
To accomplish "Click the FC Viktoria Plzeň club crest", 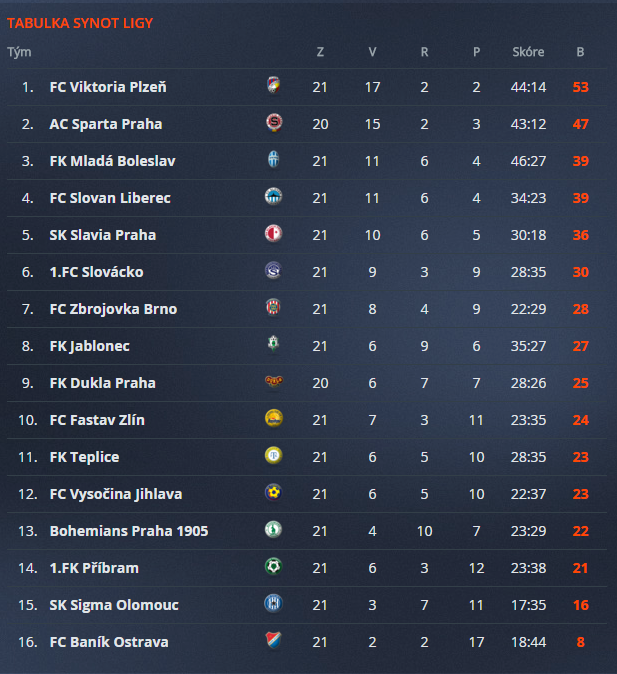I will click(274, 87).
